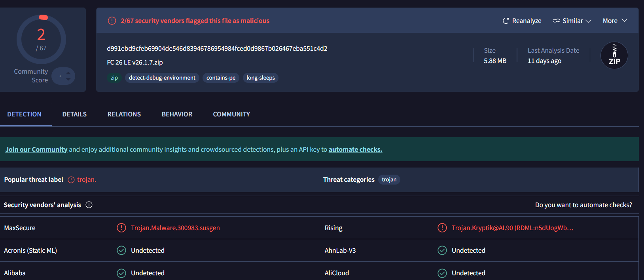Expand the Similar dropdown menu
Viewport: 644px width, 280px height.
coord(572,21)
